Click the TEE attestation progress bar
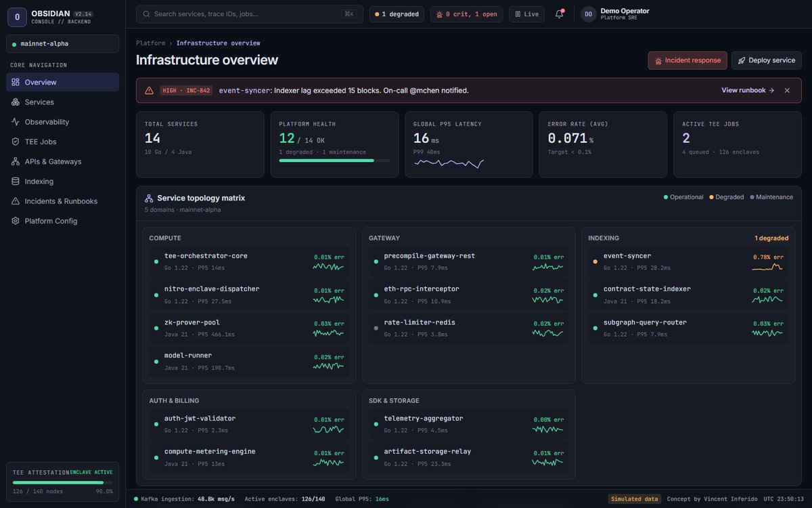 tap(62, 483)
